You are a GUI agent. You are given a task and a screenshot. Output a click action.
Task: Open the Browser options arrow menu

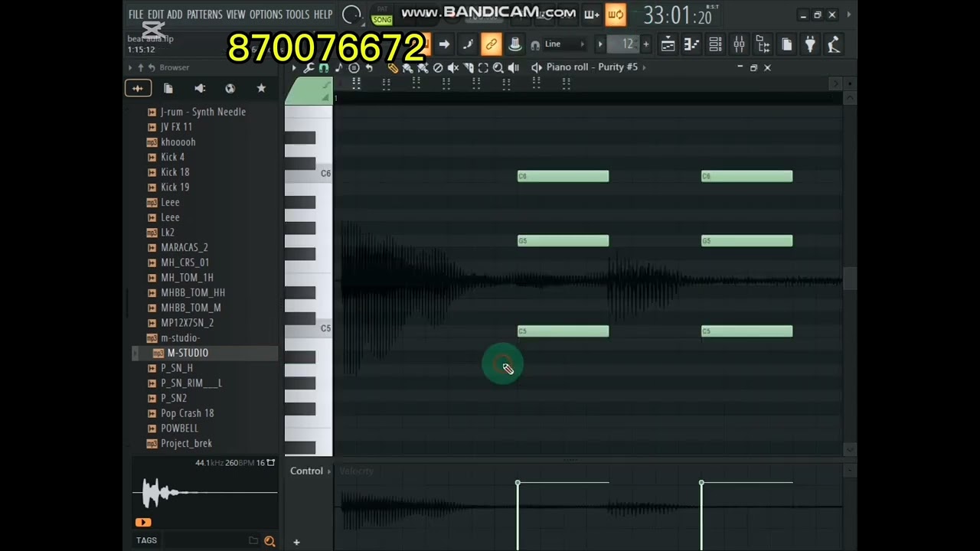[x=130, y=68]
